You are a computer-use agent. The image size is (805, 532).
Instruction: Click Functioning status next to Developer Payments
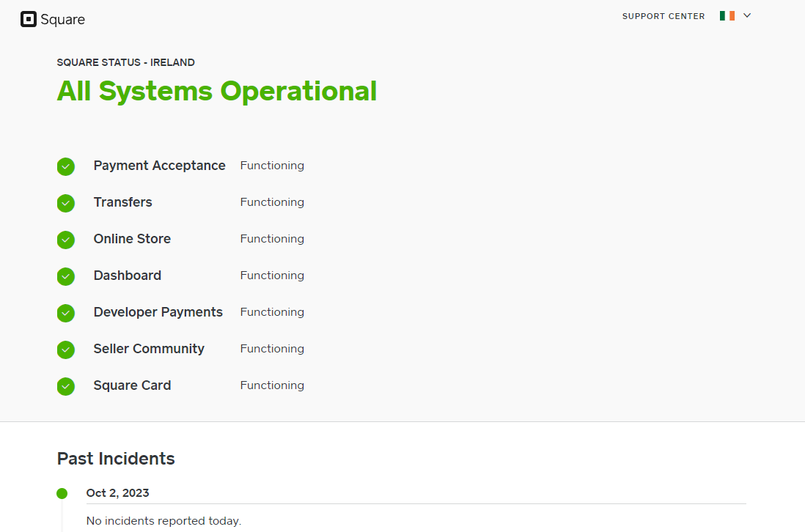pos(272,312)
